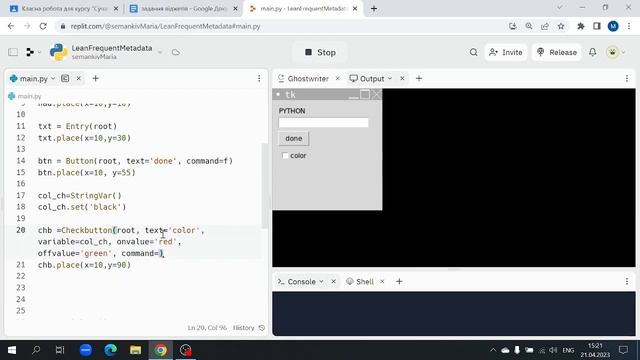Expand the Console tab chevron
Viewport: 640px width, 360px height.
pos(321,282)
